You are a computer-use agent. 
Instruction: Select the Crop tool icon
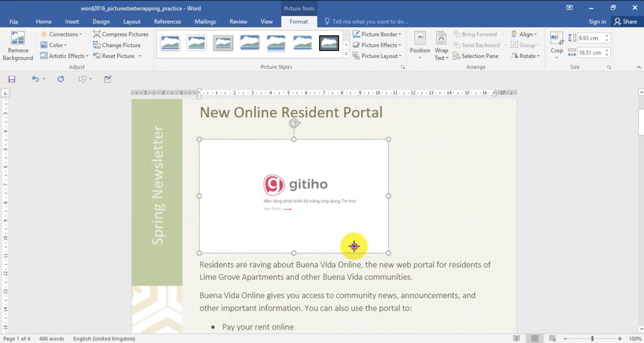point(557,39)
